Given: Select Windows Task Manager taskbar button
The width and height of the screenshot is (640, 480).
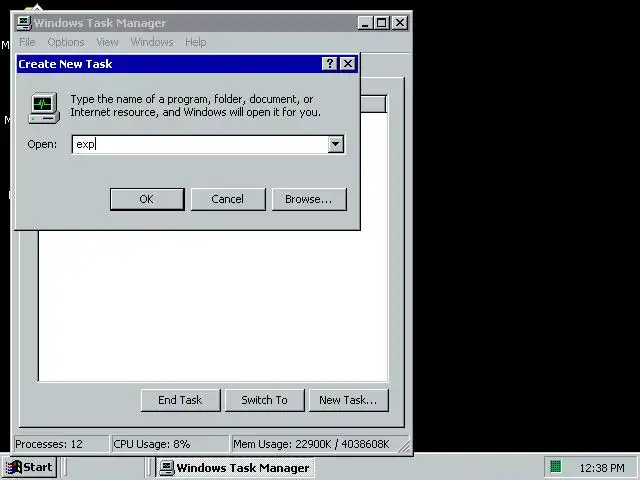Looking at the screenshot, I should coord(235,468).
